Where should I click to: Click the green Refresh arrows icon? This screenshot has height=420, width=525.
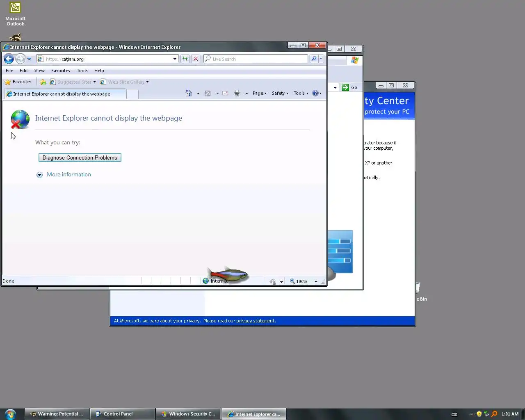(185, 59)
